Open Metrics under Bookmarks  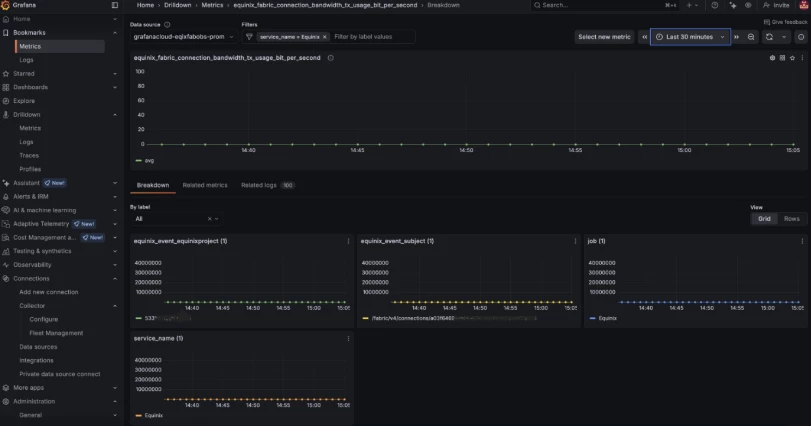pyautogui.click(x=60, y=47)
